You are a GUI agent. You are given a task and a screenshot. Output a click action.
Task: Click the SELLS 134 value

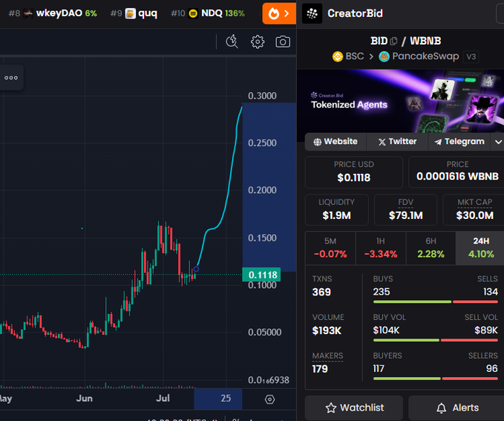(x=491, y=292)
